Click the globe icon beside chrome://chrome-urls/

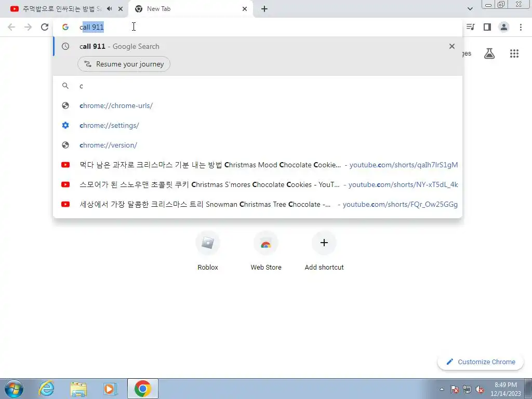(65, 105)
